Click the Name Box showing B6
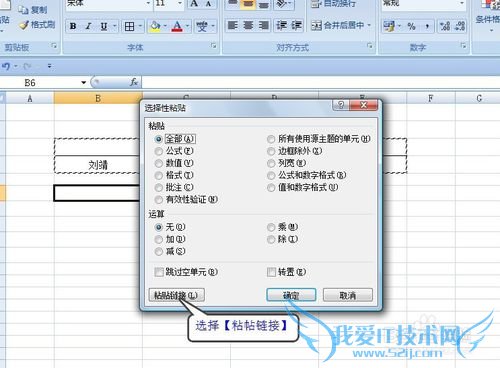The height and width of the screenshot is (368, 500). [41, 82]
